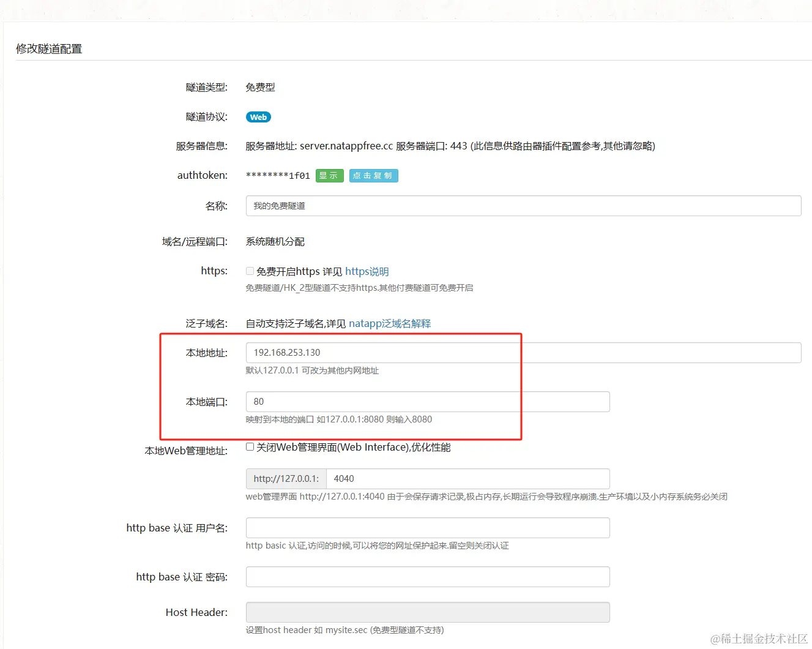Click the 本地地址 input with 192.168.253.130
This screenshot has width=812, height=649.
(x=523, y=353)
